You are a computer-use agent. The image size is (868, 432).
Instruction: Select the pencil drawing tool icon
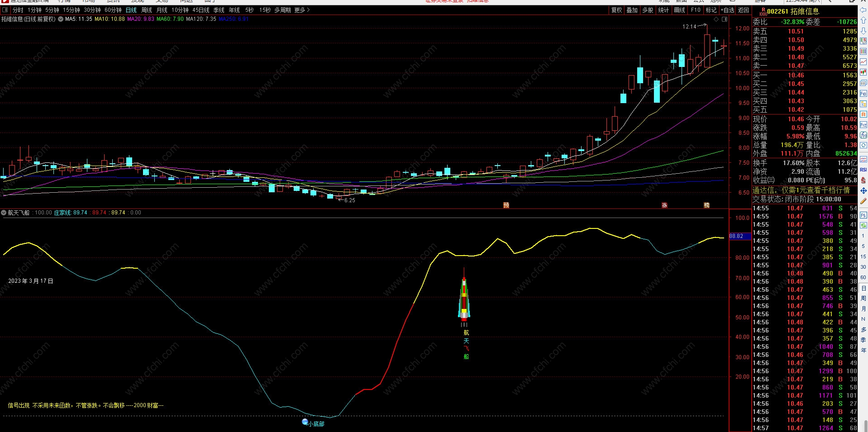click(x=863, y=201)
